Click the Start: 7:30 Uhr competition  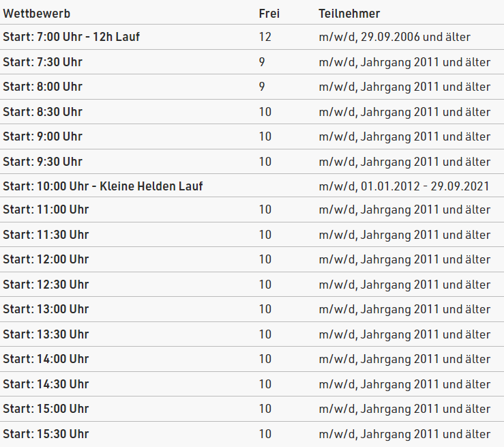(x=252, y=62)
